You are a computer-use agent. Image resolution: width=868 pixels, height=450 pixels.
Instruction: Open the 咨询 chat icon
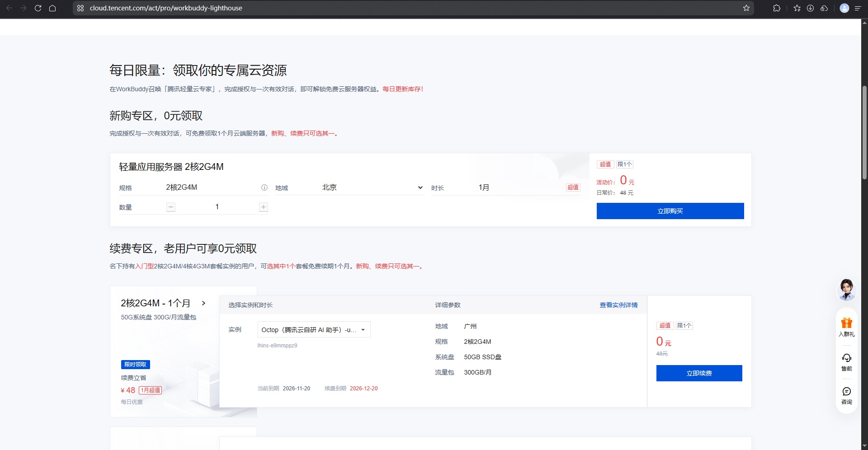click(846, 396)
